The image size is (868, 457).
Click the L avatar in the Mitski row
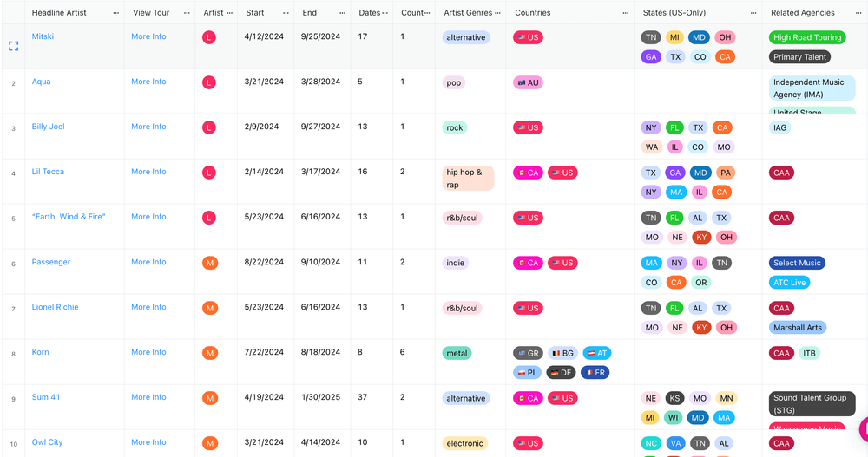point(208,37)
